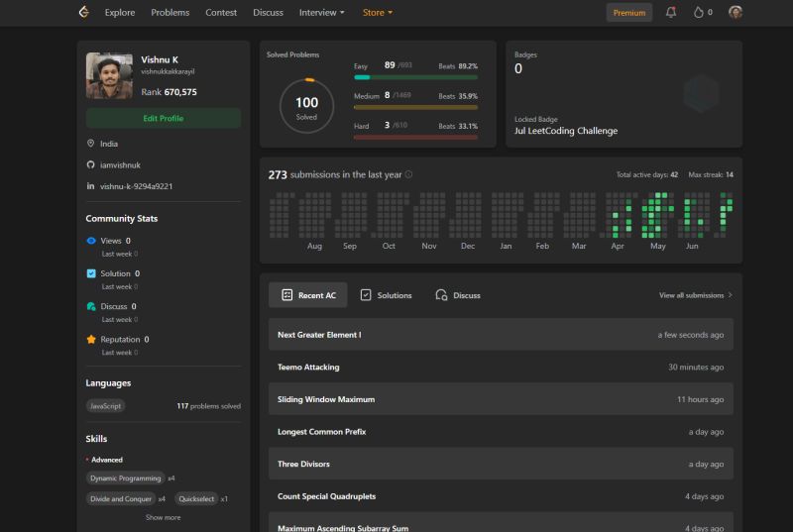Switch to the Solutions tab
Screen dimensions: 793x532
(386, 295)
